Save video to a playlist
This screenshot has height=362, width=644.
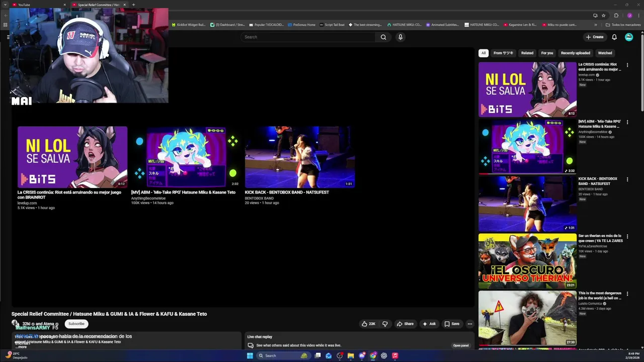coord(452,324)
